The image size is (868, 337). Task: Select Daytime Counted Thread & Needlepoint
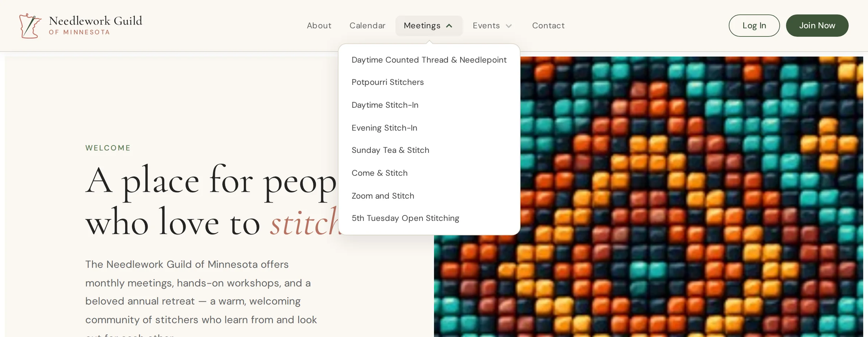coord(429,60)
